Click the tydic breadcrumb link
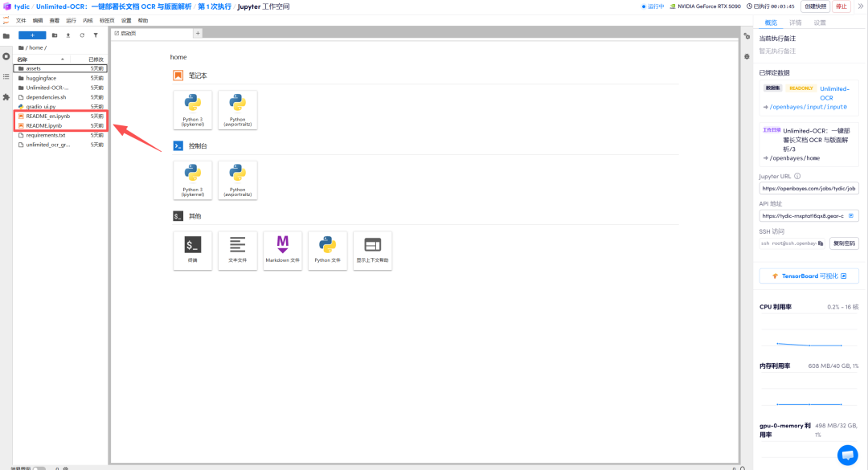 click(23, 6)
